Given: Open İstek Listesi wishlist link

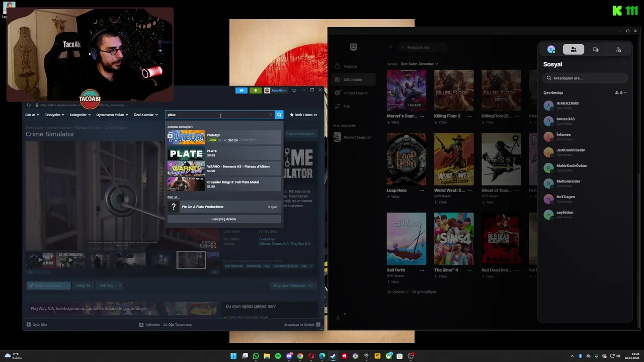Looking at the screenshot, I should point(303,115).
